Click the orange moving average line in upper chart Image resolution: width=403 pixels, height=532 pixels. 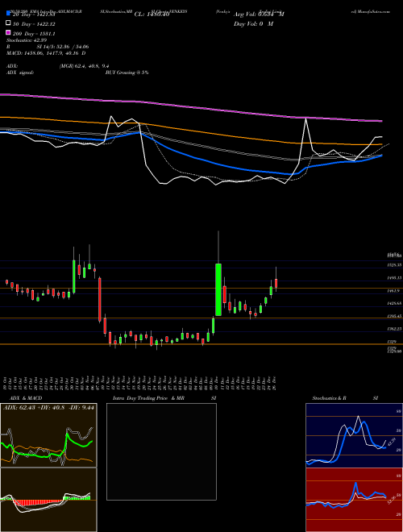[x=190, y=130]
